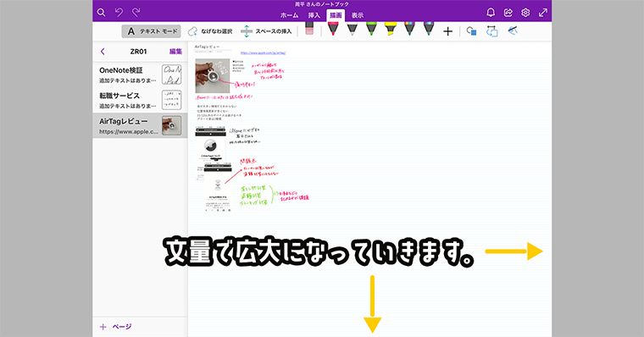The height and width of the screenshot is (337, 644).
Task: Add a new pen with plus
Action: tap(448, 31)
